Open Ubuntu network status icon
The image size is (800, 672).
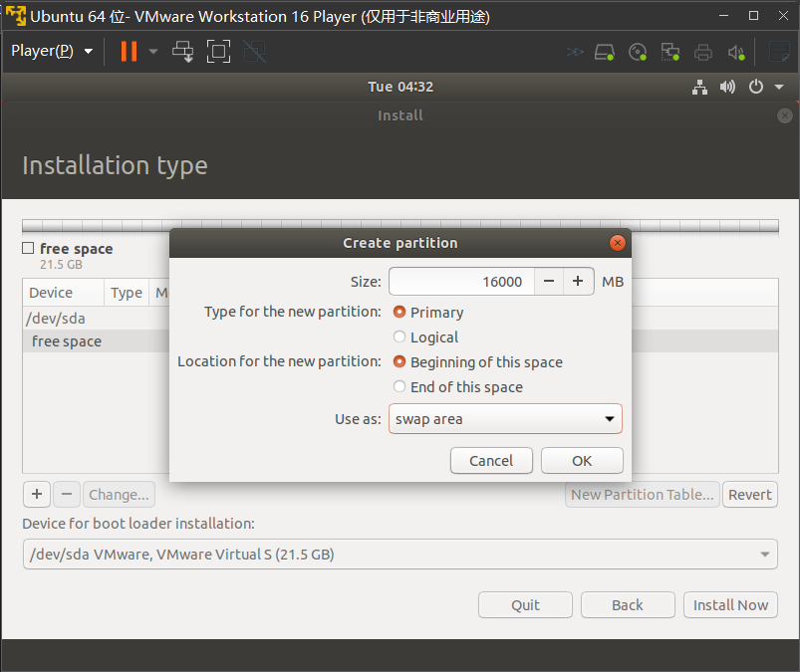point(700,87)
